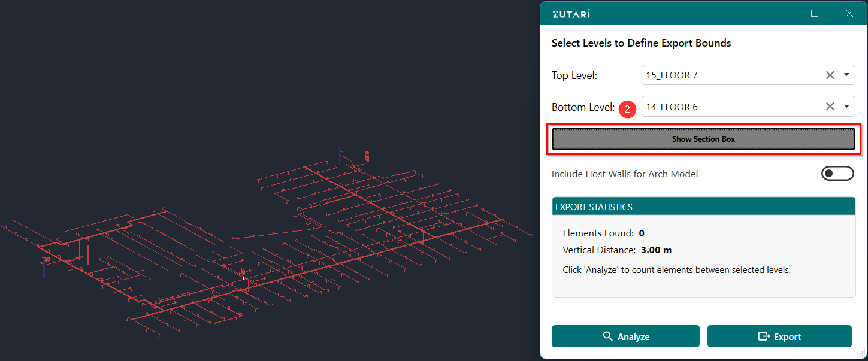Clear the Bottom Level selection with X
The image size is (868, 361).
(x=830, y=107)
